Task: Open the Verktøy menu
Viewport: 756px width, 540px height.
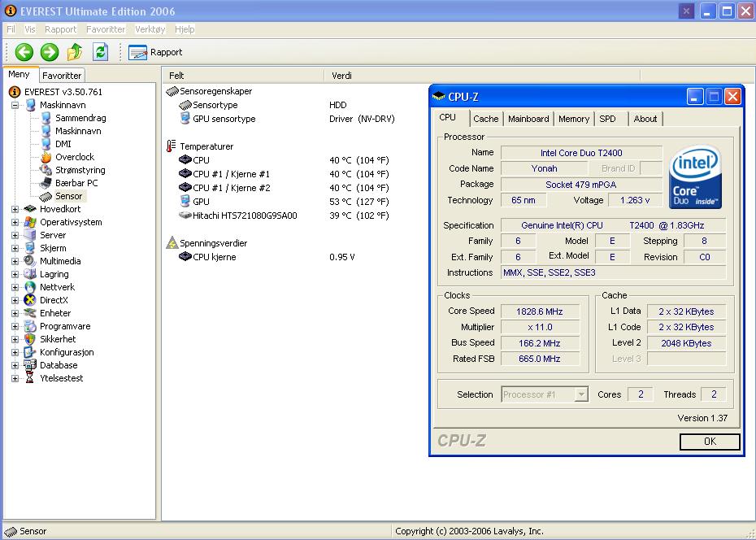Action: coord(150,29)
